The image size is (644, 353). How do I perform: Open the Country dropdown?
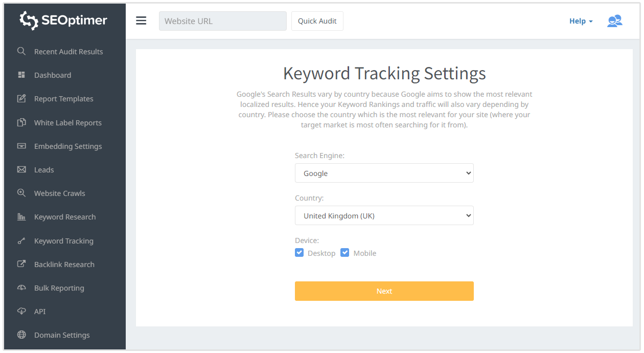pos(384,216)
